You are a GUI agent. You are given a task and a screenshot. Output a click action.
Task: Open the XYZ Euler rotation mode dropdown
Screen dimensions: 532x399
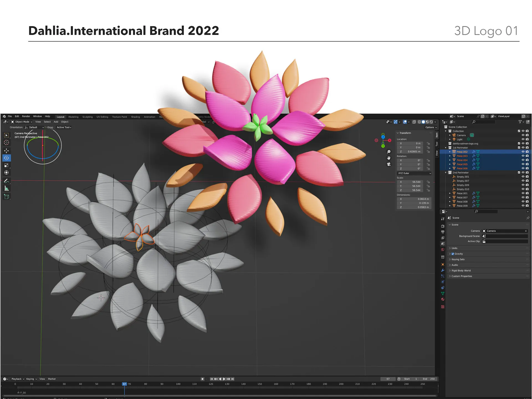(414, 173)
